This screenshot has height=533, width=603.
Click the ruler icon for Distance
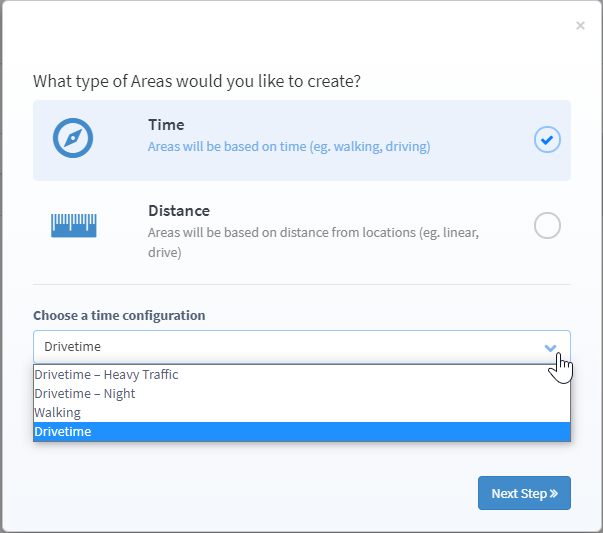pyautogui.click(x=73, y=225)
